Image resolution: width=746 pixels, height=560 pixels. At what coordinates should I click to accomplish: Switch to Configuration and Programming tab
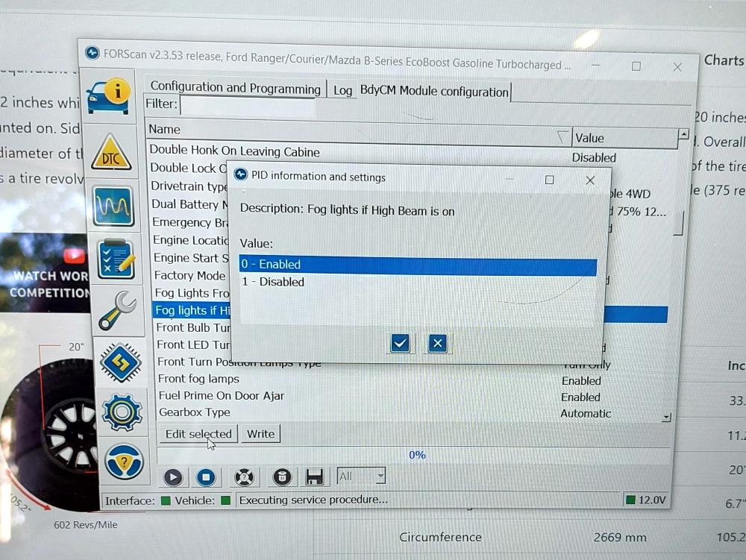click(x=235, y=88)
